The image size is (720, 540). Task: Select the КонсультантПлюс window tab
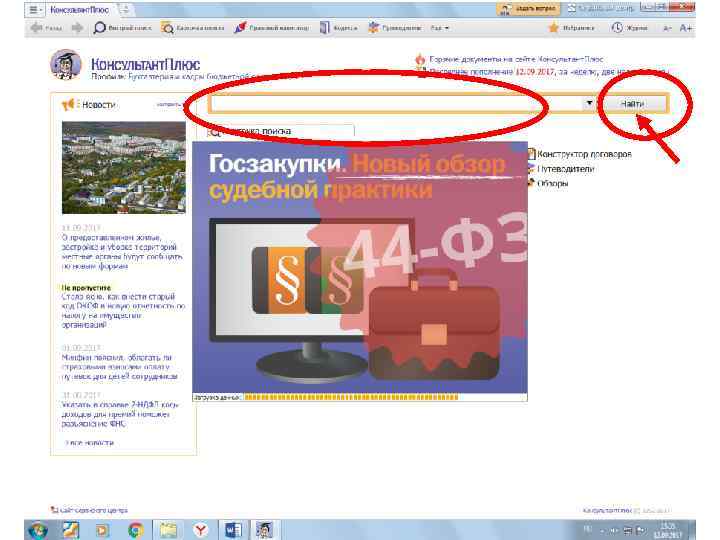coord(79,10)
